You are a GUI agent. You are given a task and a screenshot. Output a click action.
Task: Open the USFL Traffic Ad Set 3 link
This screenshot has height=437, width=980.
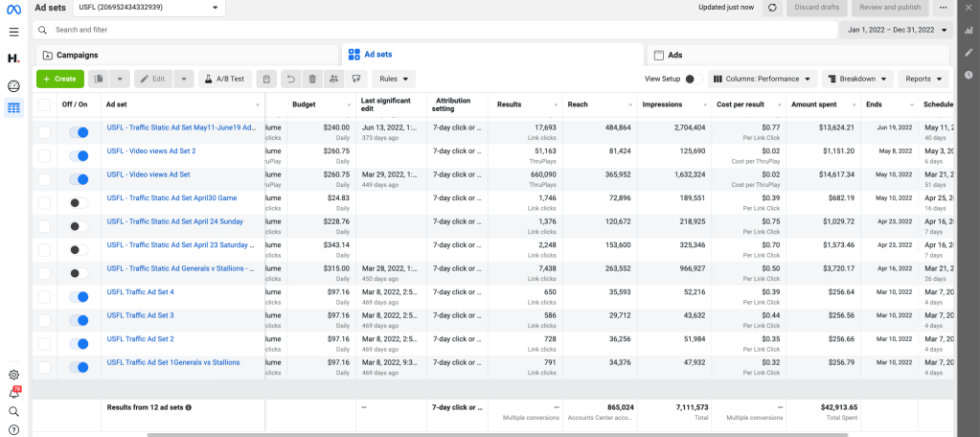point(140,315)
